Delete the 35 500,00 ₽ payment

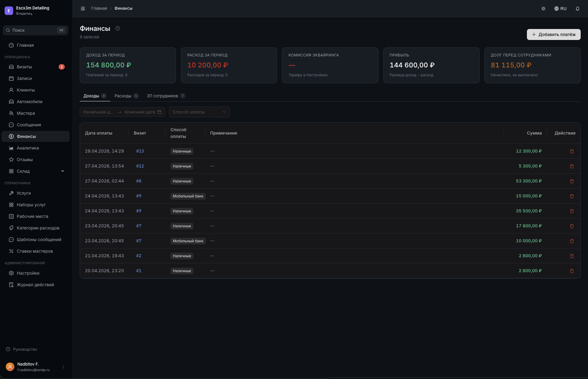pos(572,211)
